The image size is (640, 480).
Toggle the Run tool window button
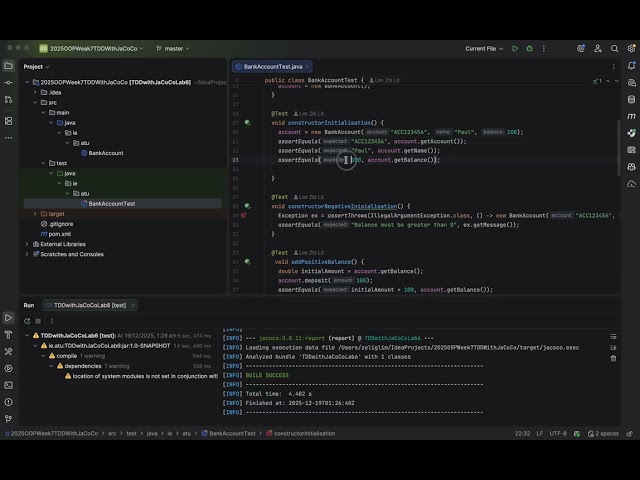click(x=9, y=318)
